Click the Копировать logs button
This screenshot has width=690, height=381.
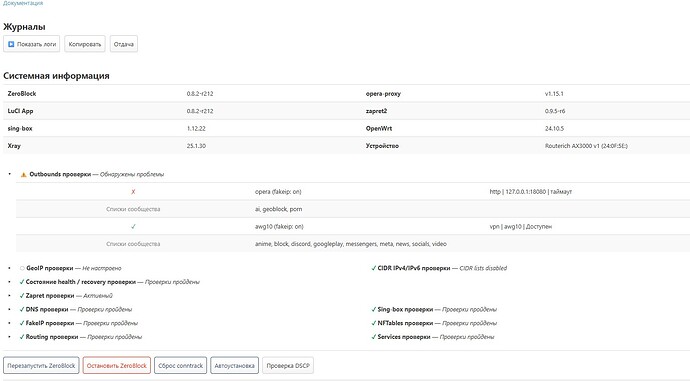click(85, 44)
